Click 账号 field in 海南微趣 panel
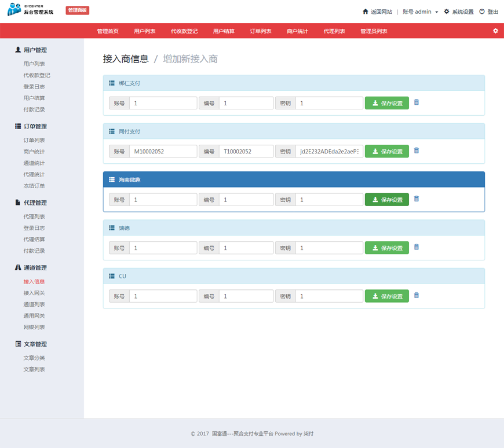The height and width of the screenshot is (448, 504). 163,200
